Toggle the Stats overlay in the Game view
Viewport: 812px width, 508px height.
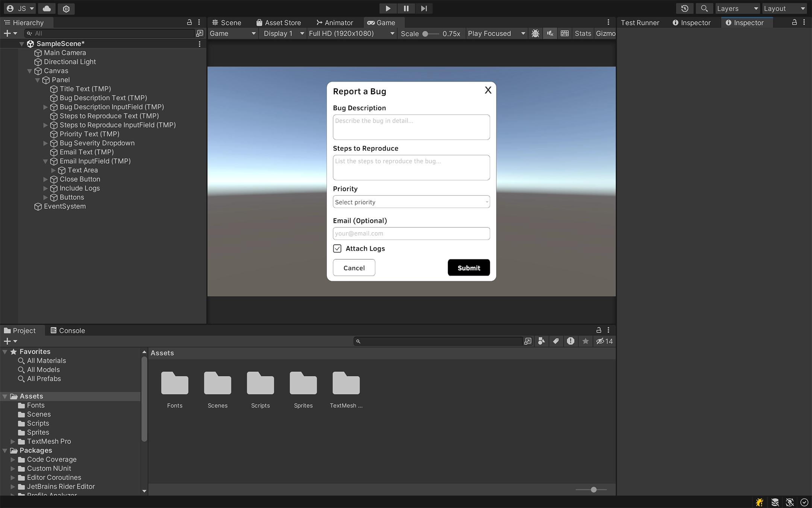582,33
